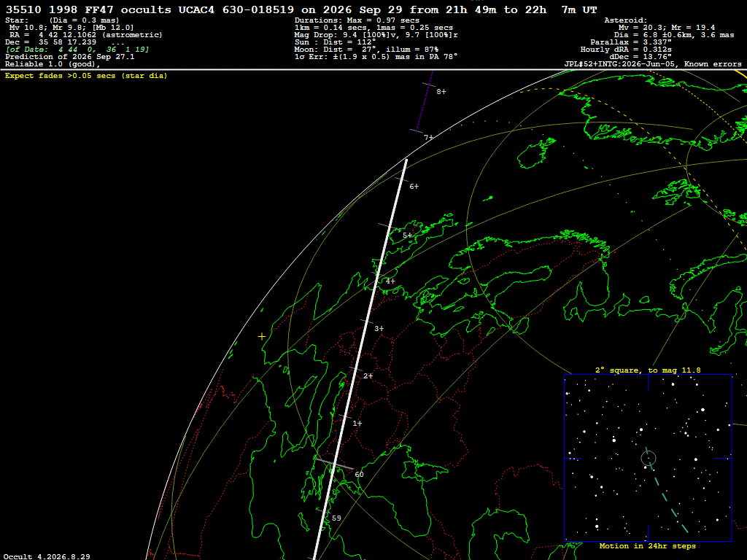Click the yellow cross marker on map
The image size is (747, 560).
pyautogui.click(x=262, y=337)
